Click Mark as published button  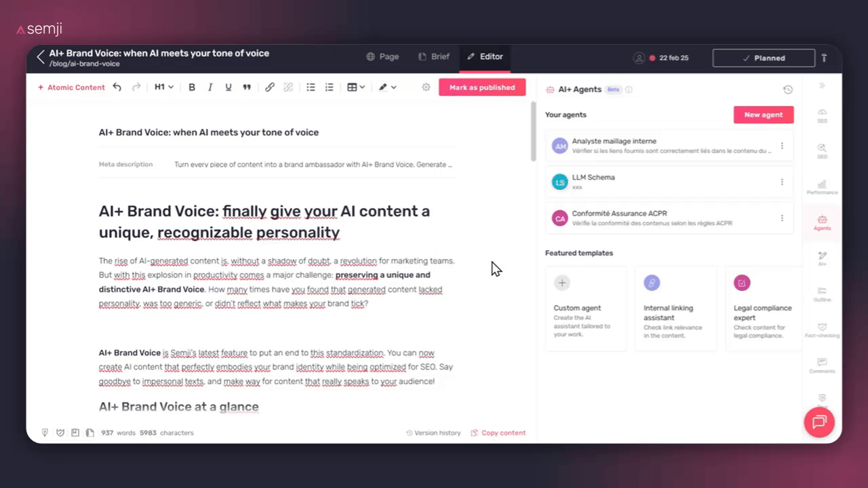[481, 87]
